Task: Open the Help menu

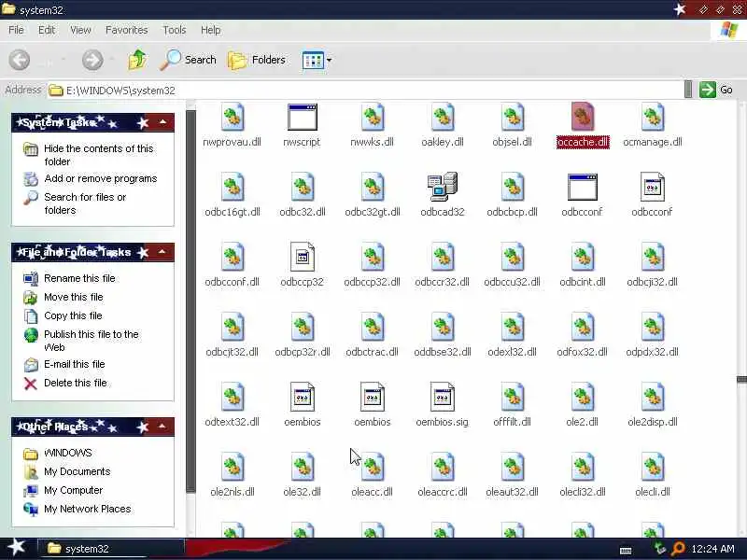Action: pos(211,30)
